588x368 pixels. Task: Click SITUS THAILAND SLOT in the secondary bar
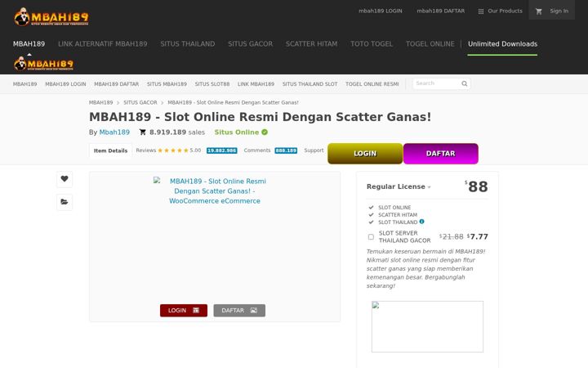click(x=310, y=84)
